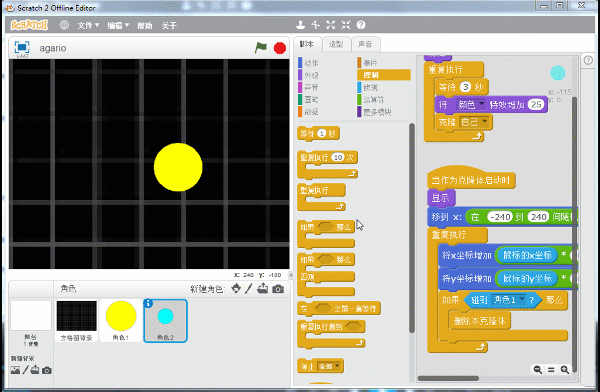The height and width of the screenshot is (392, 600).
Task: Paint new sprite with the brush icon
Action: click(249, 289)
